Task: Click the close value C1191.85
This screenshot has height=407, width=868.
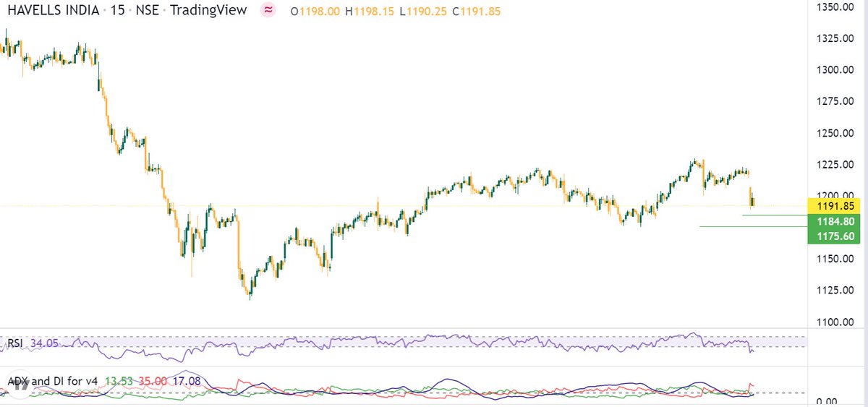Action: [x=477, y=12]
